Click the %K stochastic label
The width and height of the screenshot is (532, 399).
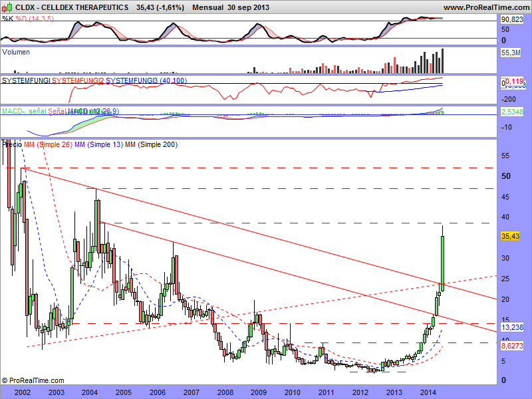(x=7, y=19)
